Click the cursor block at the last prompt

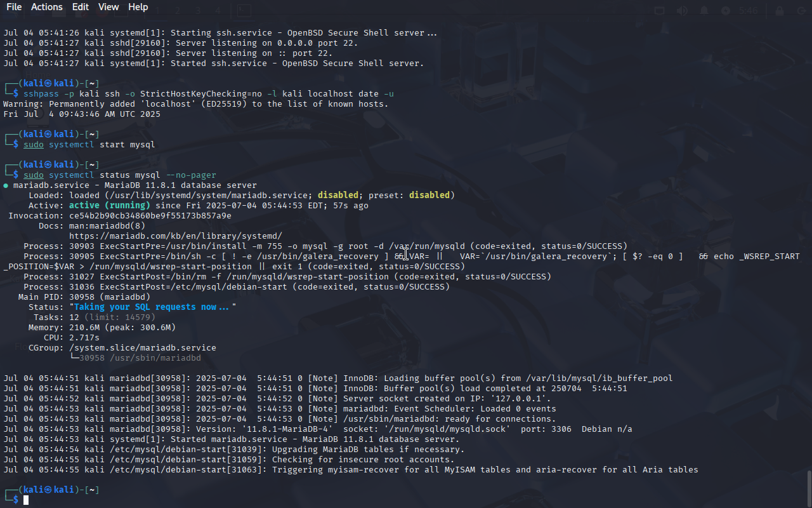point(26,500)
